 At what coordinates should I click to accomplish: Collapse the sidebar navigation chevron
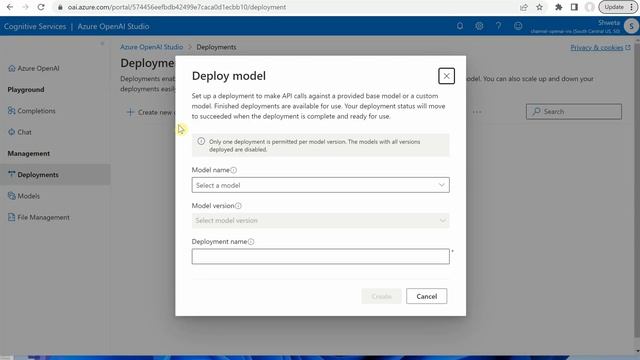[x=102, y=43]
